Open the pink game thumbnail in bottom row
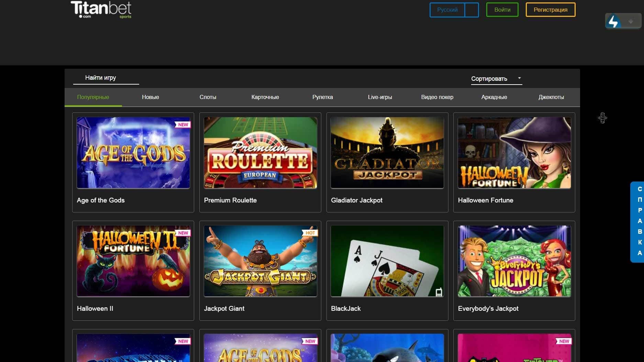Screen dimensions: 644x362 [x=514, y=348]
